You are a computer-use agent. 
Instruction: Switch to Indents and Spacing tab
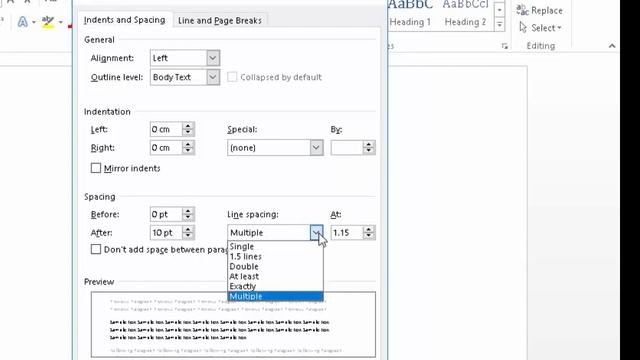(124, 20)
